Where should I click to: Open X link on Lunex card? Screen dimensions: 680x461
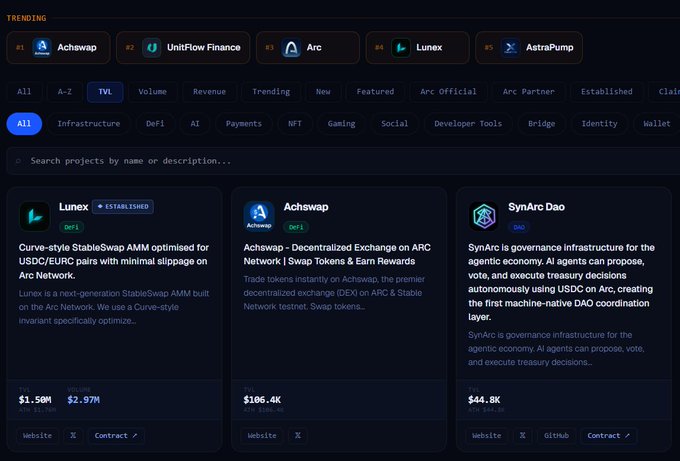click(73, 435)
